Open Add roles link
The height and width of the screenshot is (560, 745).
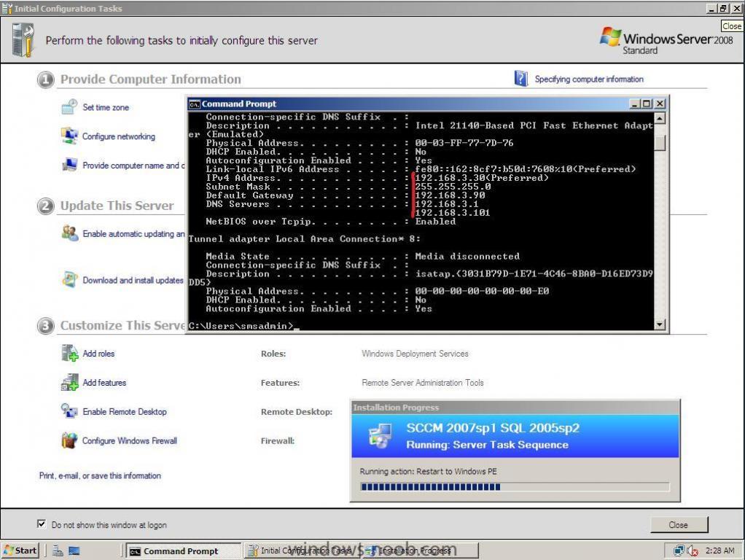click(x=98, y=354)
